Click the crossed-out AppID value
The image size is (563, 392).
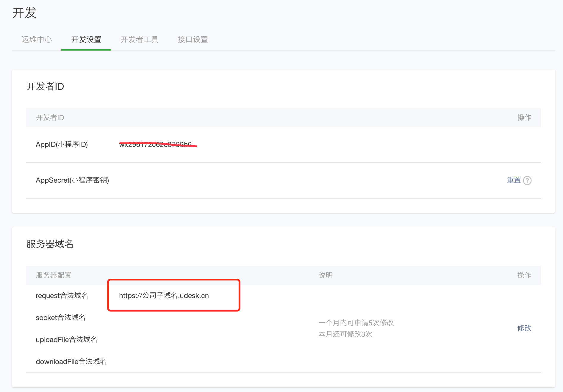pos(156,145)
